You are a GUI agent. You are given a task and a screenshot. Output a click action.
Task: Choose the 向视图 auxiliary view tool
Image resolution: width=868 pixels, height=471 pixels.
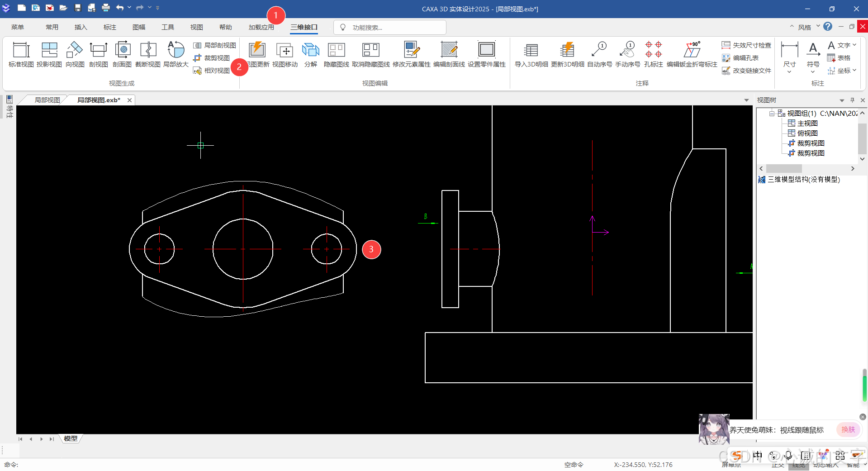[75, 54]
